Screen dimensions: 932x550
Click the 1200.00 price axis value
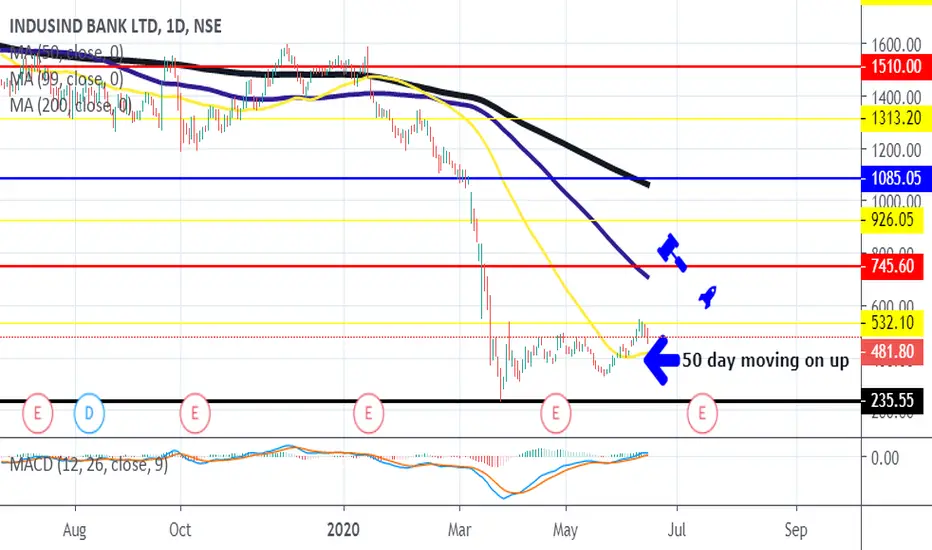point(896,150)
